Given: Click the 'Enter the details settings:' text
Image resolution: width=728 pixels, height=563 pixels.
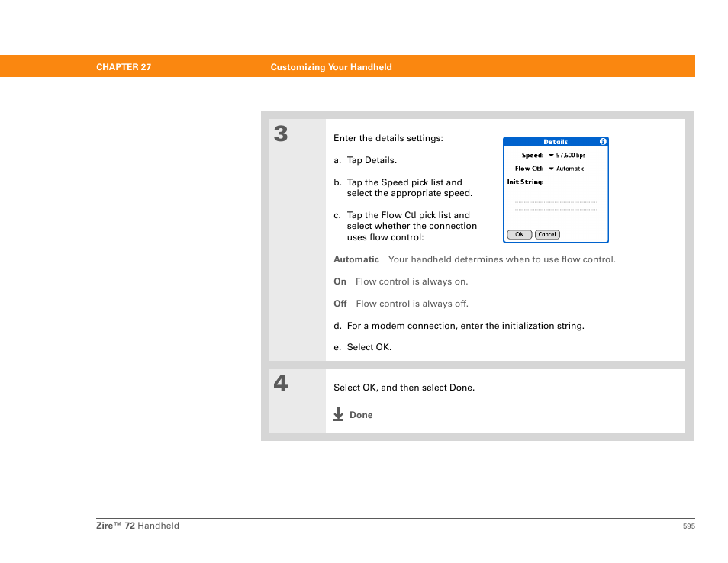Looking at the screenshot, I should [388, 138].
